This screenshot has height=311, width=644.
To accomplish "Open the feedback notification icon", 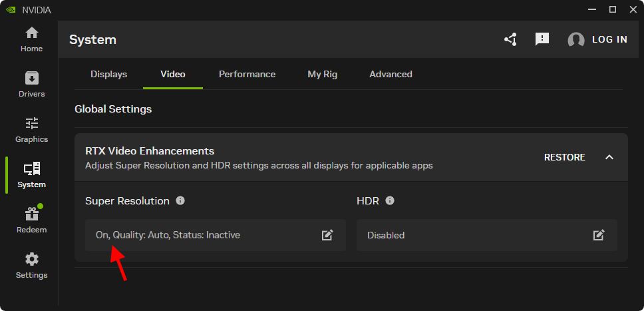I will click(x=542, y=39).
